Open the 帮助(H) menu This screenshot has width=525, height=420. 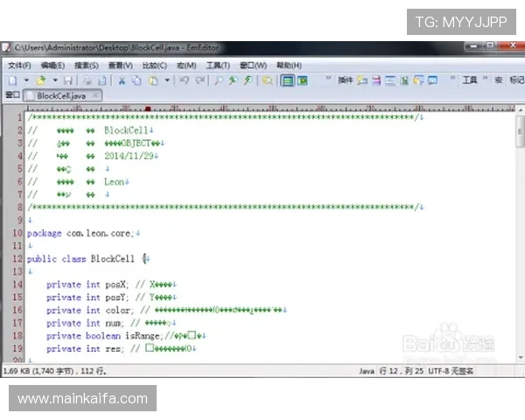289,65
